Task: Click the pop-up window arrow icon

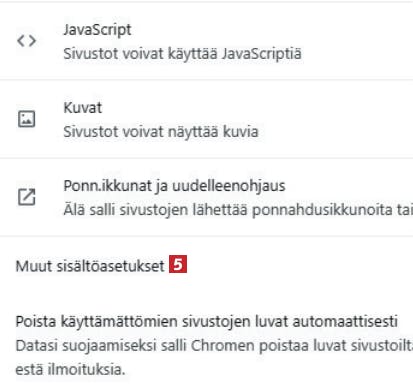Action: [x=26, y=197]
